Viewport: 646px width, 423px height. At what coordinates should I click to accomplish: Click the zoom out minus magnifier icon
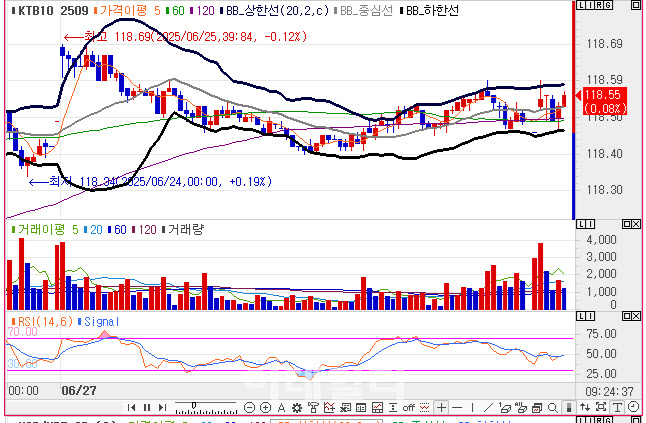(x=250, y=407)
